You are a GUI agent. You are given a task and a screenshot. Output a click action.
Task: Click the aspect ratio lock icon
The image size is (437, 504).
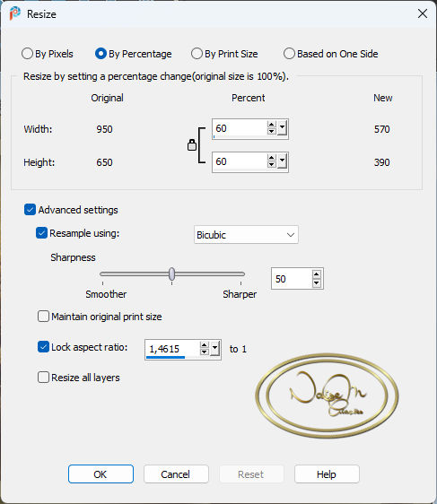192,145
